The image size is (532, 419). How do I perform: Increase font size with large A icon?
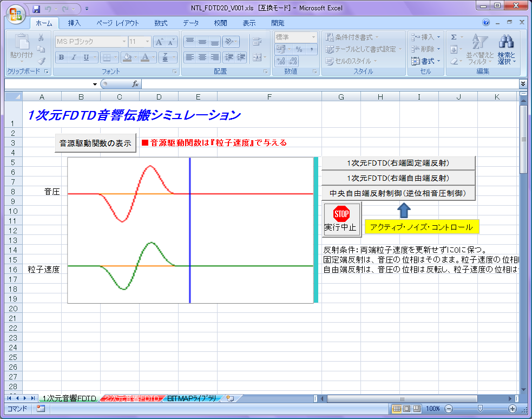pyautogui.click(x=159, y=42)
